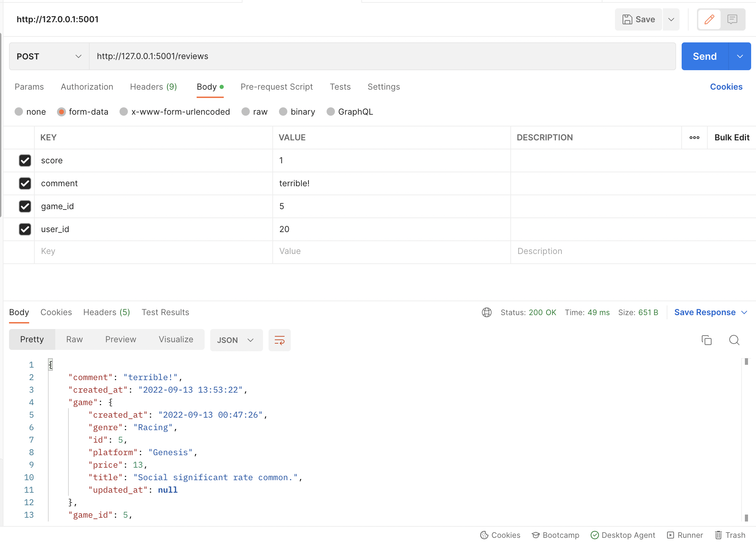Expand the Send button options arrow
Viewport: 756px width, 542px height.
[740, 56]
